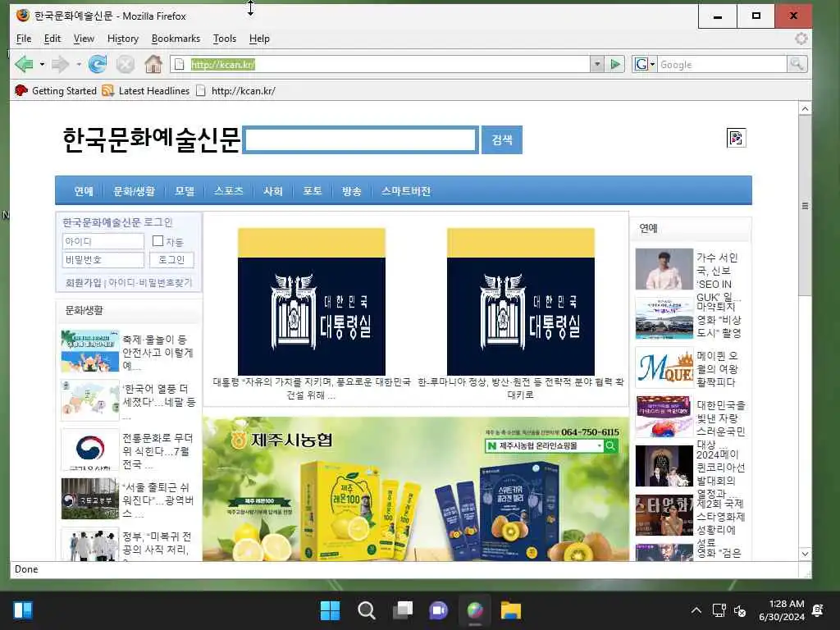The width and height of the screenshot is (840, 630).
Task: Click the activity throbber gear icon
Action: (x=801, y=39)
